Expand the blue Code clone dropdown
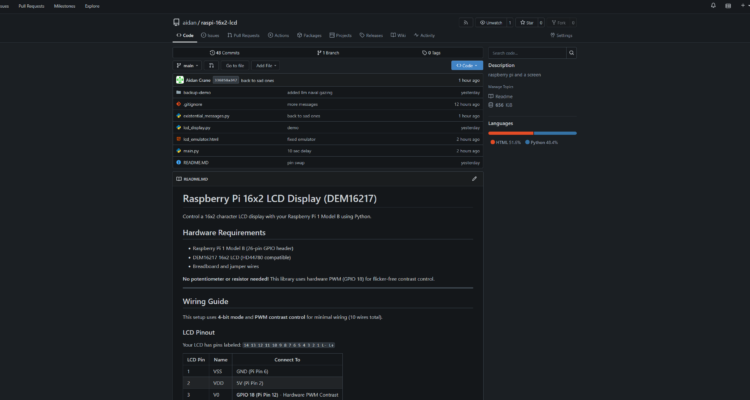The height and width of the screenshot is (400, 750). tap(467, 65)
